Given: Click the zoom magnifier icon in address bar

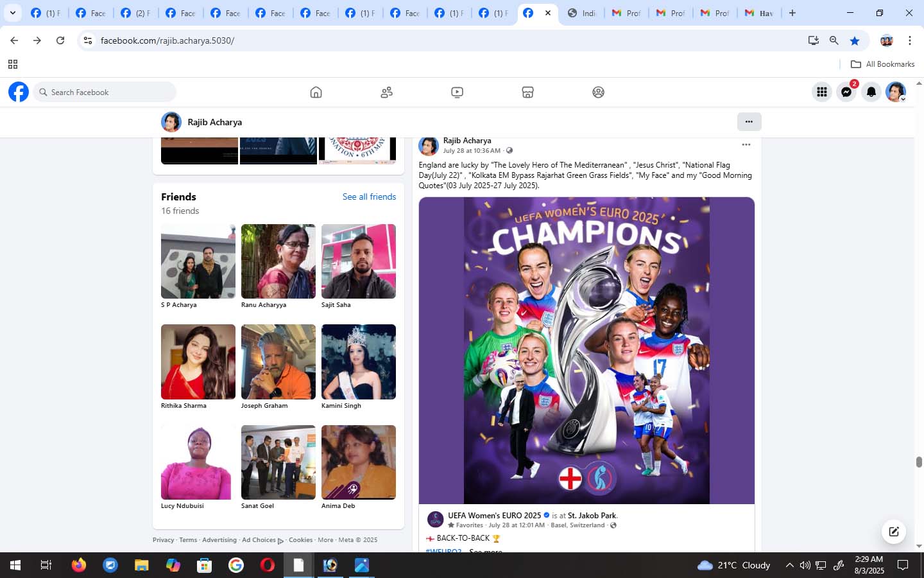Looking at the screenshot, I should point(834,40).
